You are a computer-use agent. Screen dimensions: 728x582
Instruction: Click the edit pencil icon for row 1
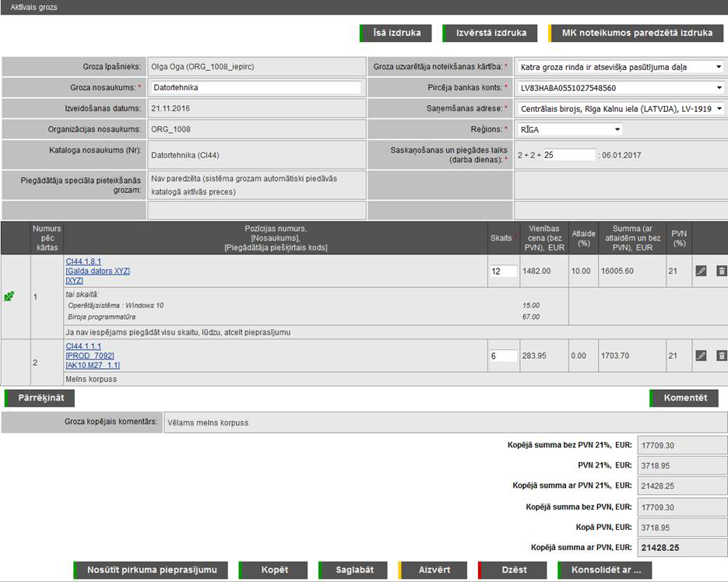[701, 271]
